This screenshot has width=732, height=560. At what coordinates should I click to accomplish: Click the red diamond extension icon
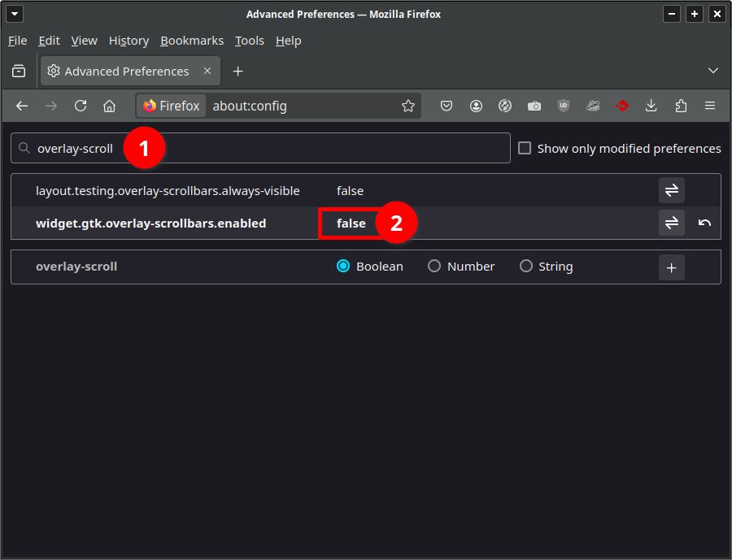coord(622,106)
